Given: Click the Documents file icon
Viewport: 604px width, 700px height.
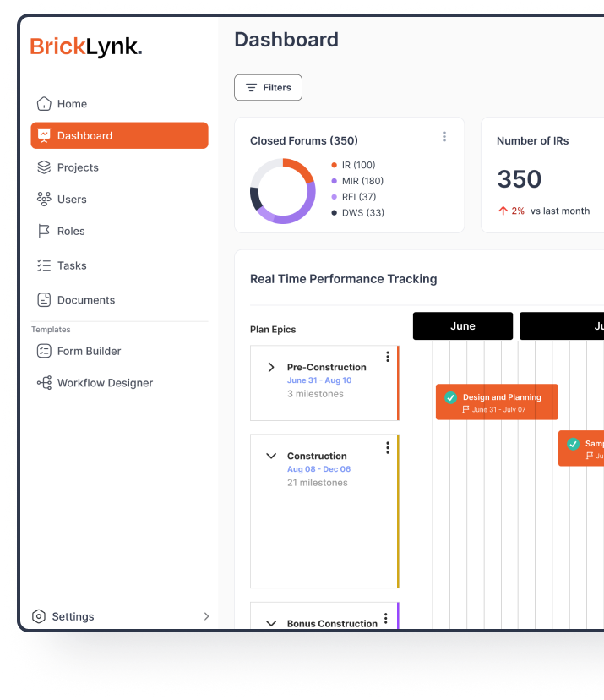Looking at the screenshot, I should coord(44,300).
